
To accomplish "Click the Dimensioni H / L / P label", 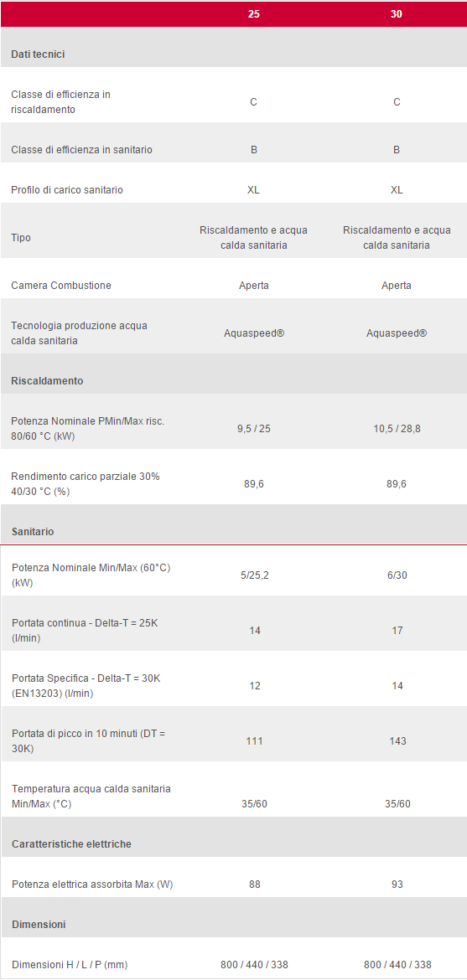I will pyautogui.click(x=70, y=965).
